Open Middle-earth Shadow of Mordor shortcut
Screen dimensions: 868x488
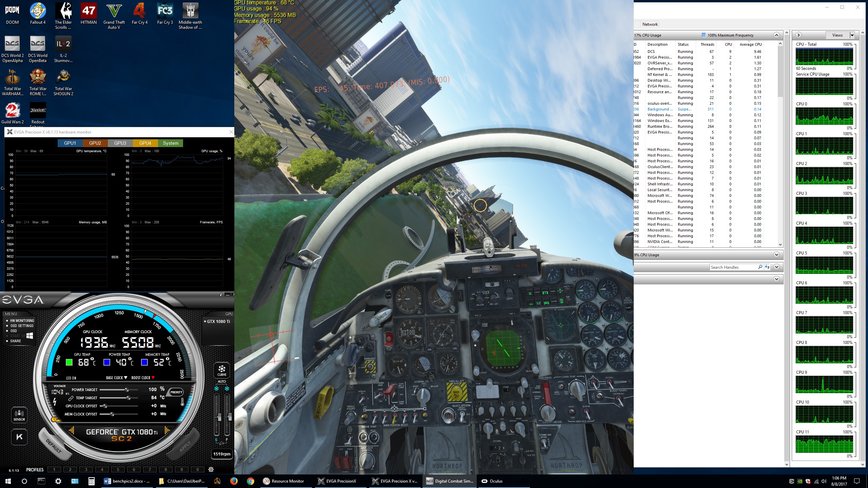click(x=190, y=16)
